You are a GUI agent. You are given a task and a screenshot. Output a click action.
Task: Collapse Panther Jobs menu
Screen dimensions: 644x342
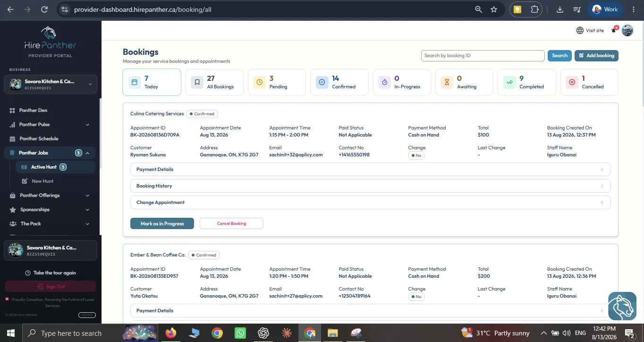click(49, 153)
